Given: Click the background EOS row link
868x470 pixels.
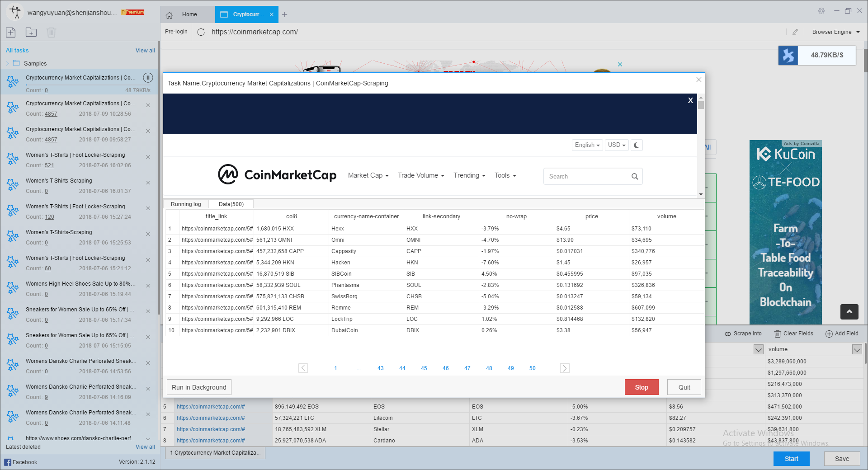Looking at the screenshot, I should [211, 407].
